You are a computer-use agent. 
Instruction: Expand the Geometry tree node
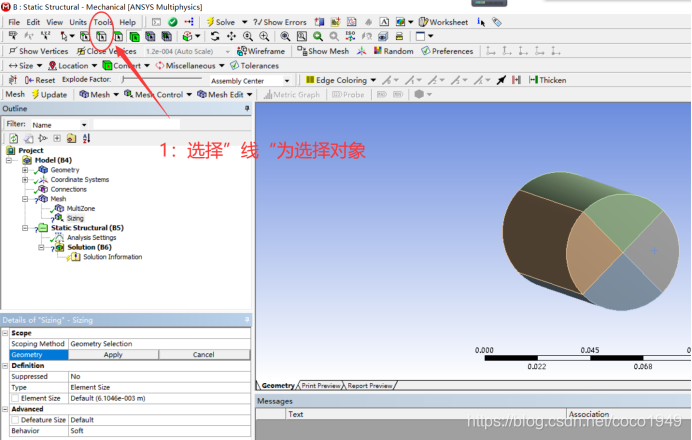coord(25,170)
